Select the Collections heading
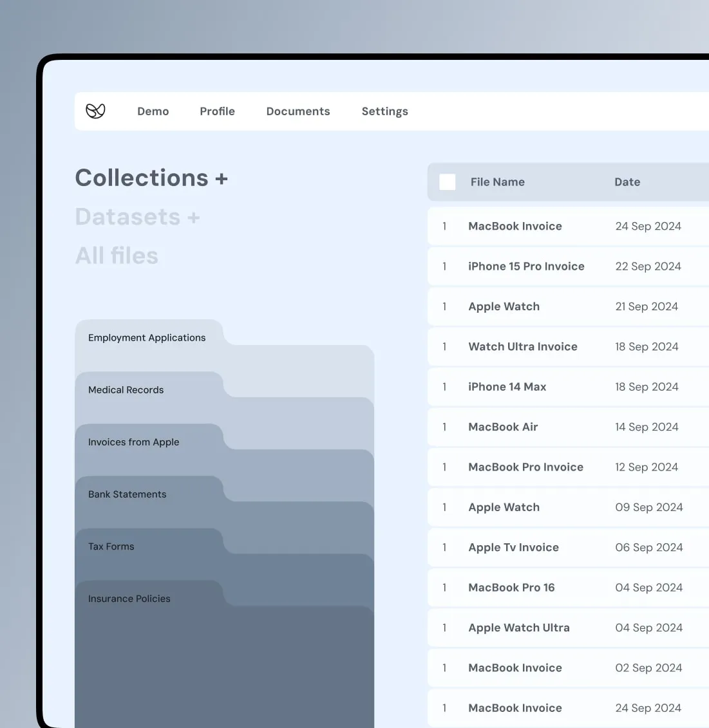Screen dimensions: 709x728 142,178
